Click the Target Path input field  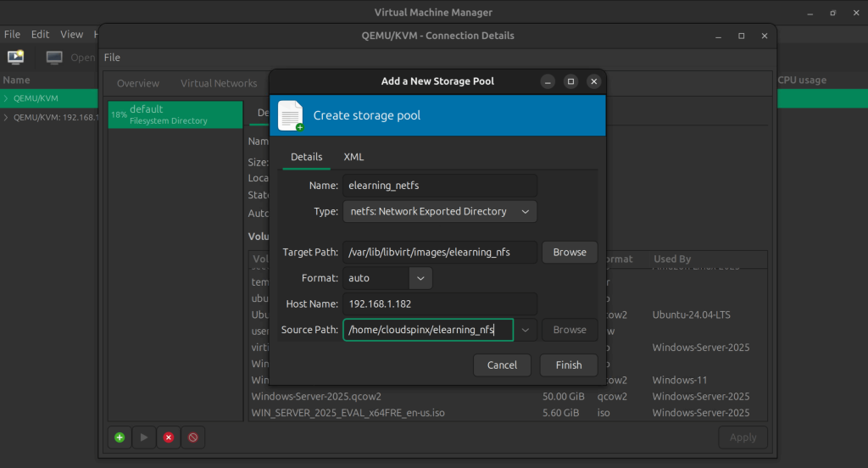click(440, 253)
